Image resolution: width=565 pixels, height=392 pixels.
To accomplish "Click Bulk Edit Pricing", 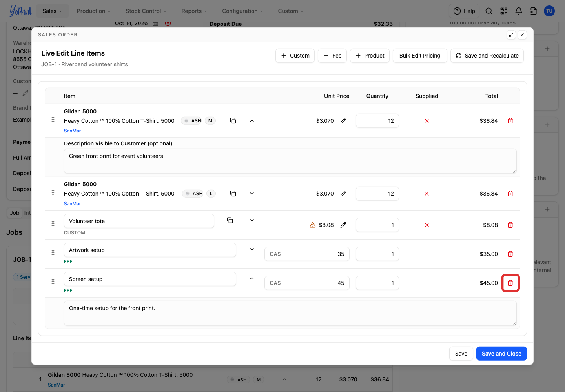I will click(420, 56).
